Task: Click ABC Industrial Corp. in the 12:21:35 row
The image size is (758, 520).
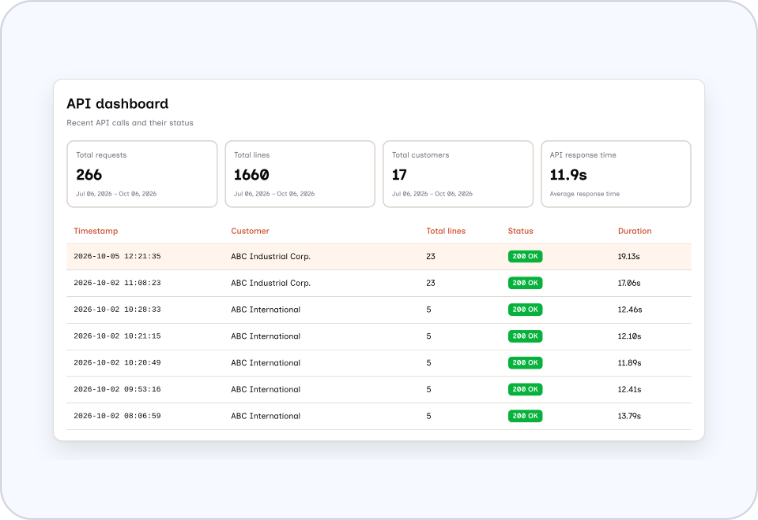Action: [x=271, y=256]
